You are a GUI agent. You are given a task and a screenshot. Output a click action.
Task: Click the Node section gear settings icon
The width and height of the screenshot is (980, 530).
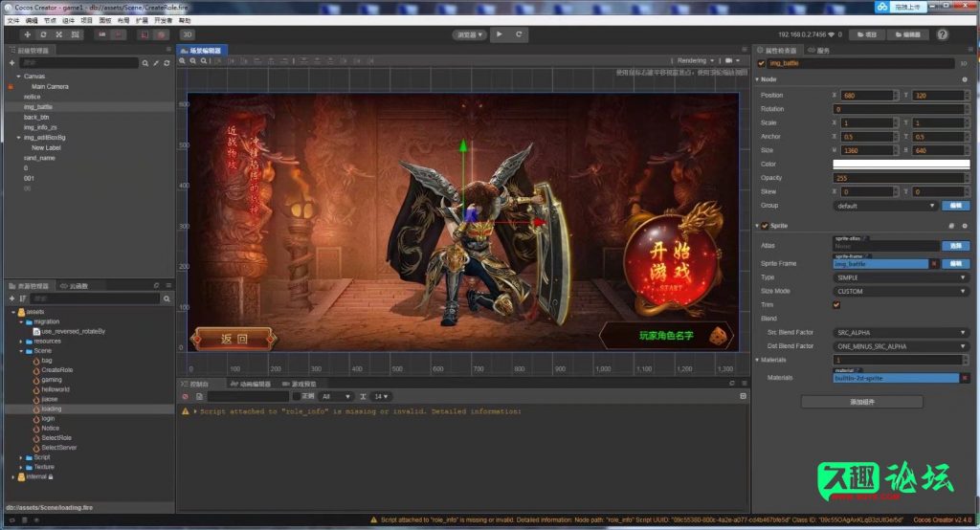click(x=965, y=79)
